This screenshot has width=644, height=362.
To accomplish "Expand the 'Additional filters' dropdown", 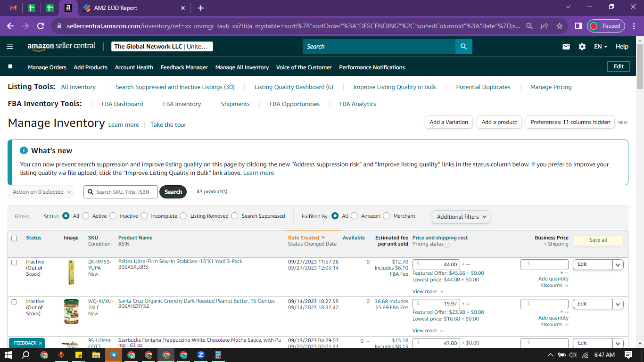I will pos(461,217).
